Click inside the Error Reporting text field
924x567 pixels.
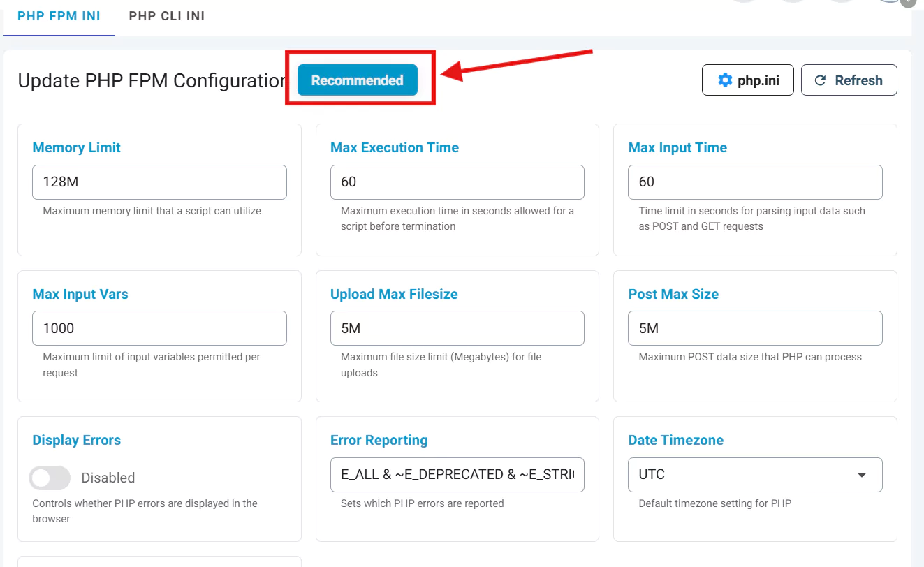click(457, 475)
